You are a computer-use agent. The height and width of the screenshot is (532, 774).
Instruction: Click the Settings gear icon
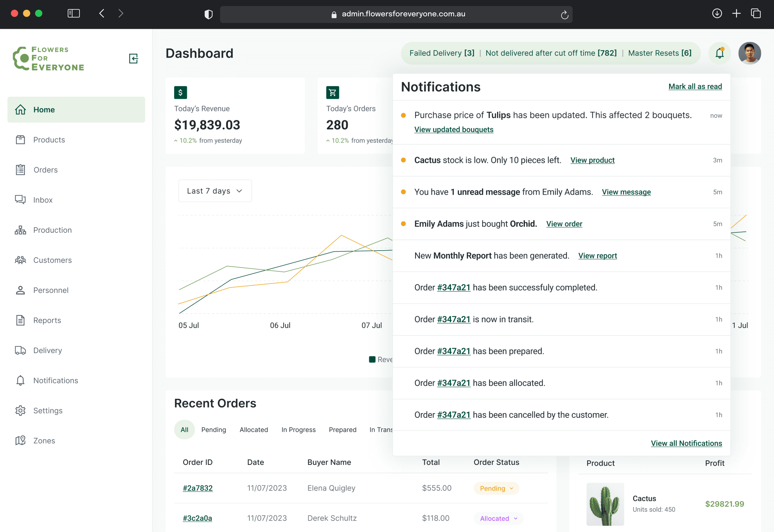tap(20, 410)
